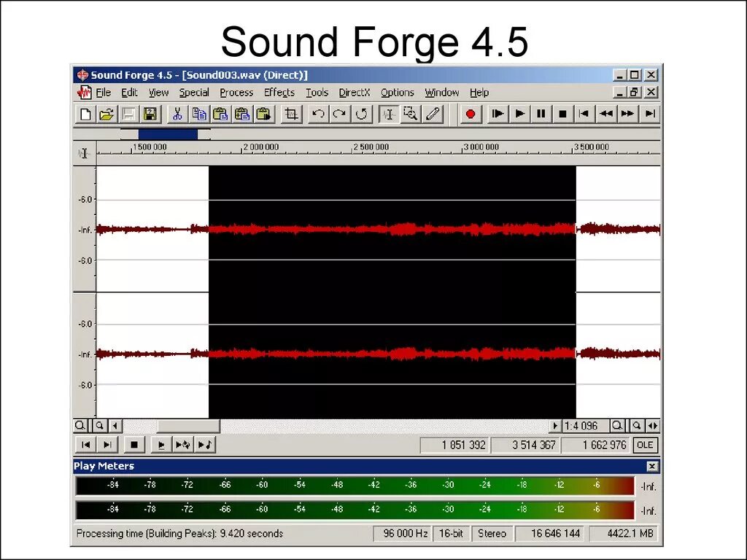Click the 4422.1 MB free space field
This screenshot has width=747, height=560.
pyautogui.click(x=625, y=533)
